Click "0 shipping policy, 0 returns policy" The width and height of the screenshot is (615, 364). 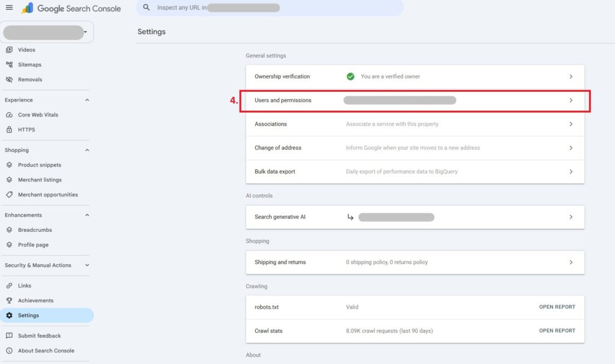point(387,262)
